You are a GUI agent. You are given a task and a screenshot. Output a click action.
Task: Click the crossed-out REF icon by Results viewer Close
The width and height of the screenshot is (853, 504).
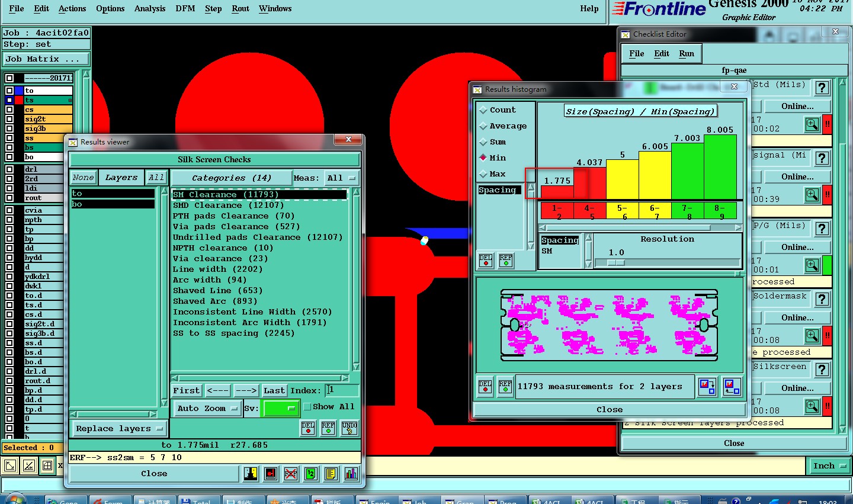[291, 474]
